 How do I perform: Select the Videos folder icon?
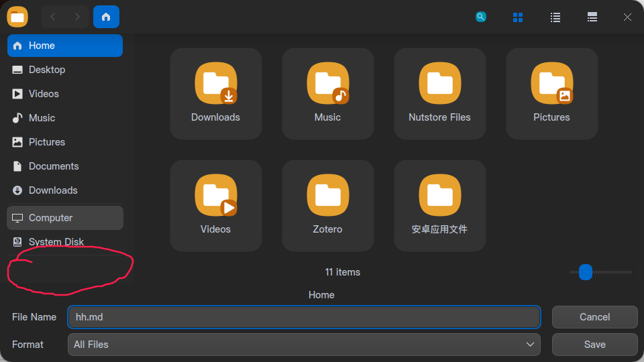click(x=215, y=206)
